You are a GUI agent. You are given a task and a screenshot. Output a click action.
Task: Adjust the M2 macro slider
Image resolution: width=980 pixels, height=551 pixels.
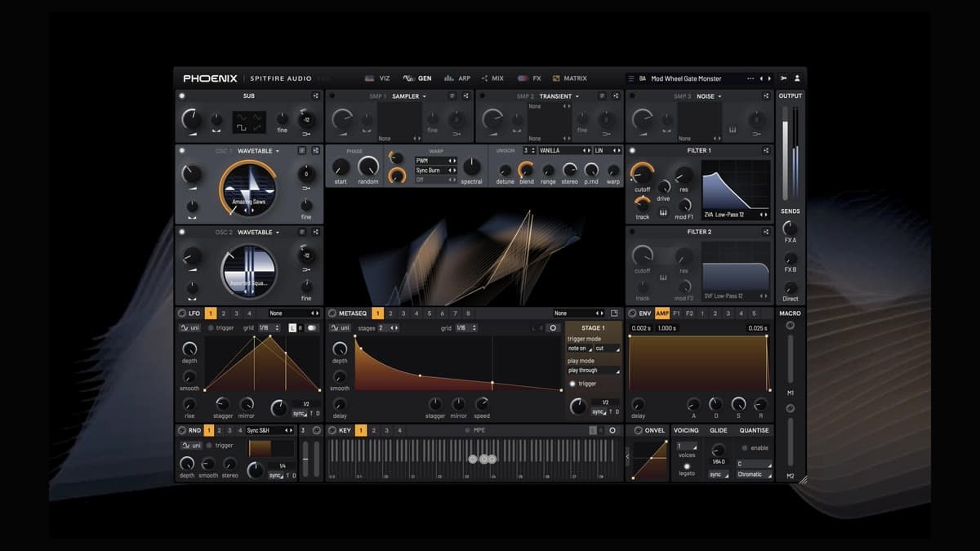[x=790, y=443]
